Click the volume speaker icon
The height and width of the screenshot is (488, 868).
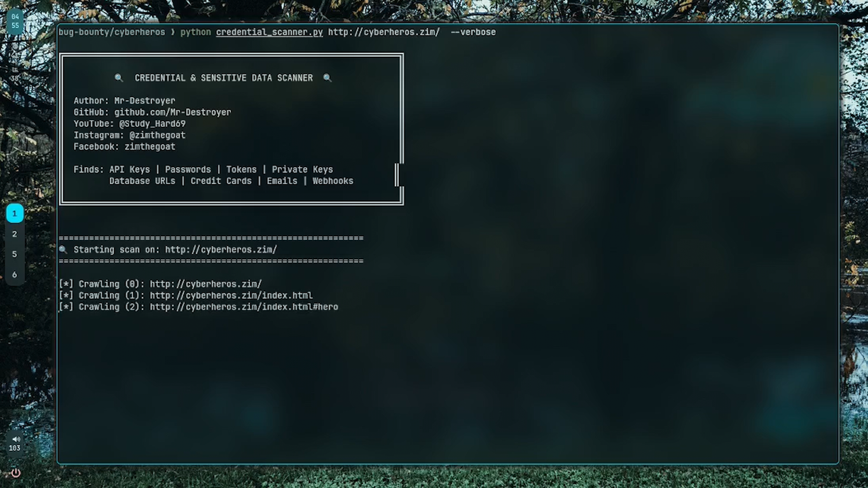[15, 439]
